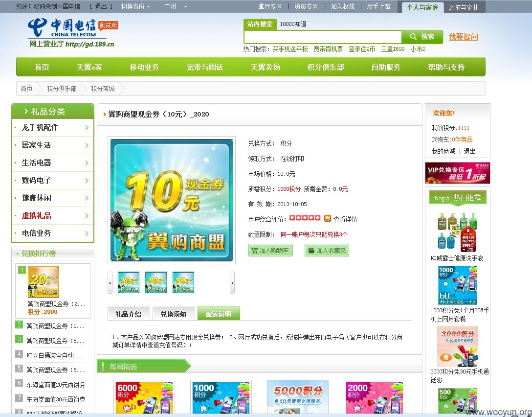Image resolution: width=532 pixels, height=417 pixels.
Task: Select the 配送说明 tab
Action: 219,313
